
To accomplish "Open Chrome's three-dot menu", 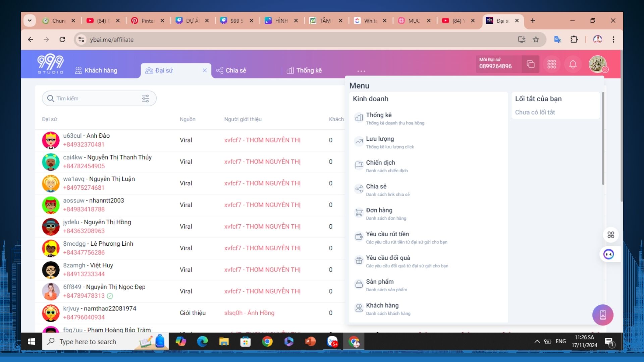I will click(x=613, y=40).
